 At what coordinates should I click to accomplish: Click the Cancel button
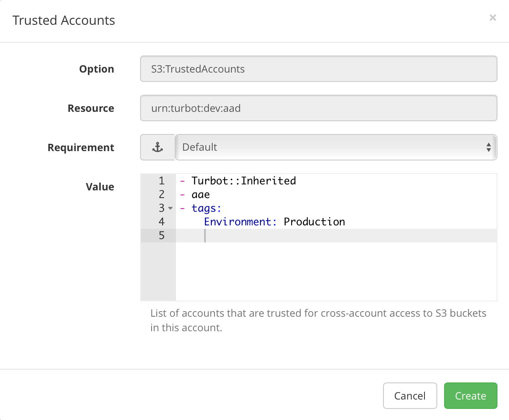click(x=410, y=396)
